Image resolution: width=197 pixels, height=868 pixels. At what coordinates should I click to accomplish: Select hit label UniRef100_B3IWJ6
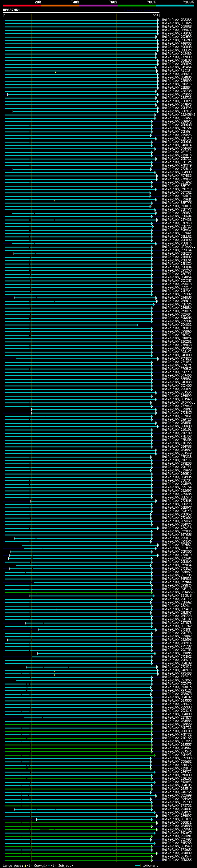coord(177,596)
